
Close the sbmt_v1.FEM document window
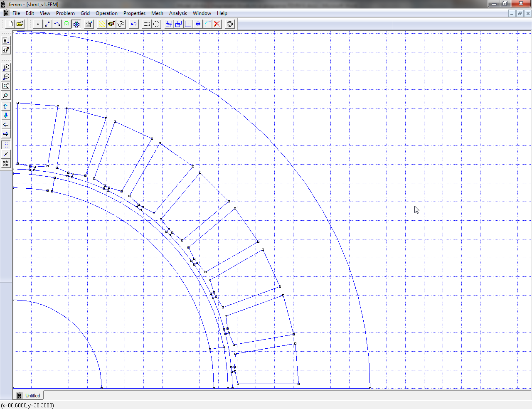(x=528, y=13)
